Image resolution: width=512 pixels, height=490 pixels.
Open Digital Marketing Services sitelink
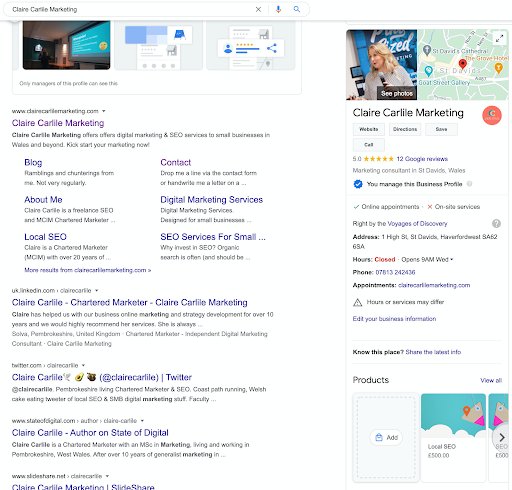tap(212, 200)
